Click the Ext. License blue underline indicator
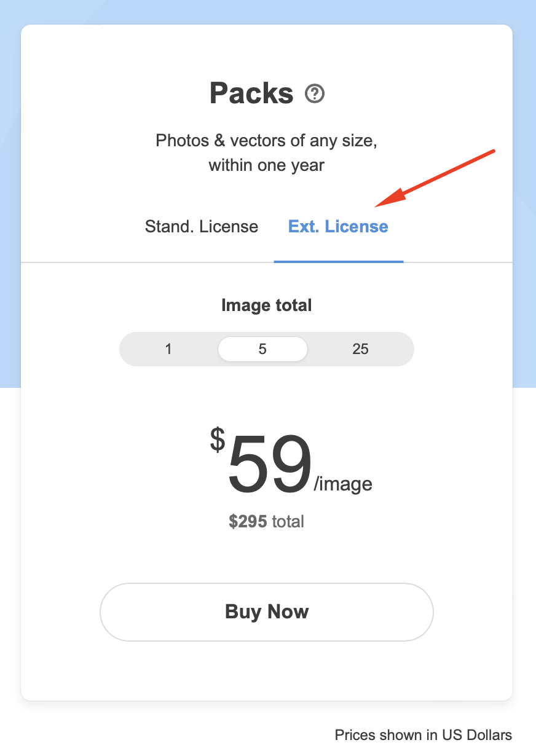The width and height of the screenshot is (536, 756). pyautogui.click(x=338, y=262)
